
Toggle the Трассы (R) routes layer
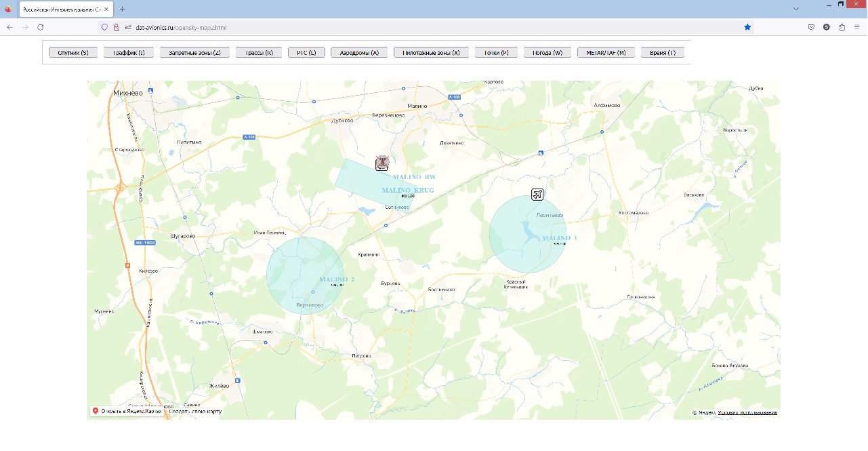pyautogui.click(x=259, y=52)
